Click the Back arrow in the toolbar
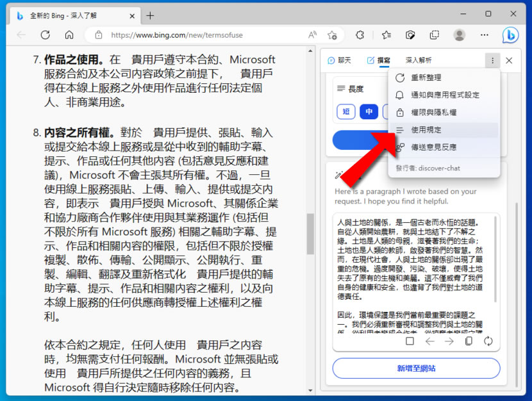 click(x=21, y=35)
